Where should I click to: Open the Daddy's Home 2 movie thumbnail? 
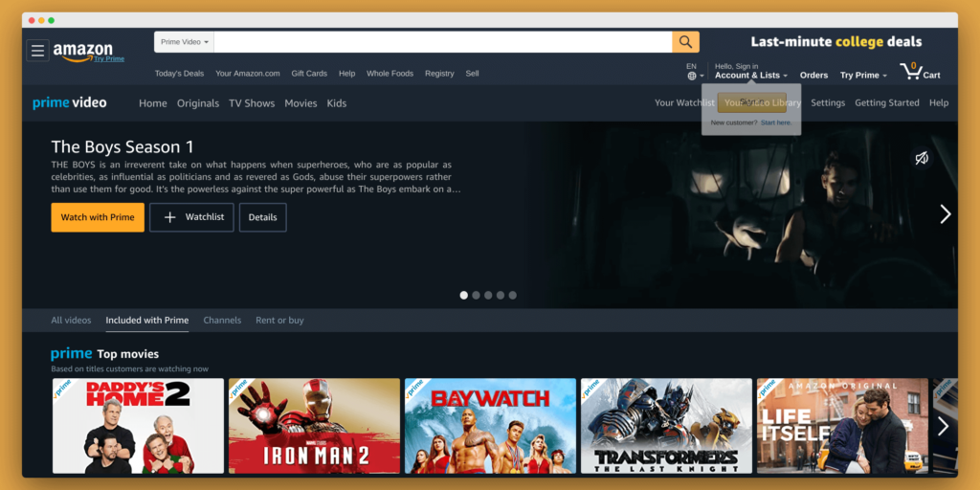coord(138,426)
